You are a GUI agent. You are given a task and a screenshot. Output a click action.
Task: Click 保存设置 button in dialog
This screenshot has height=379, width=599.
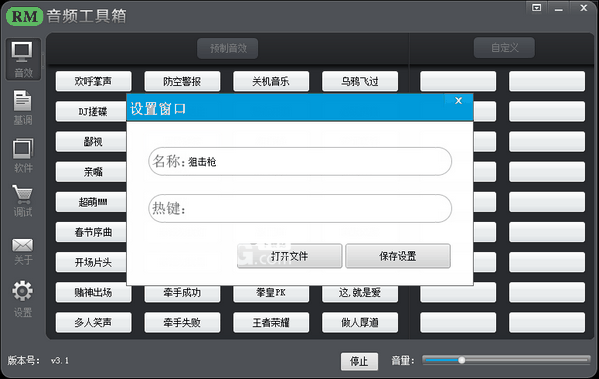point(398,256)
